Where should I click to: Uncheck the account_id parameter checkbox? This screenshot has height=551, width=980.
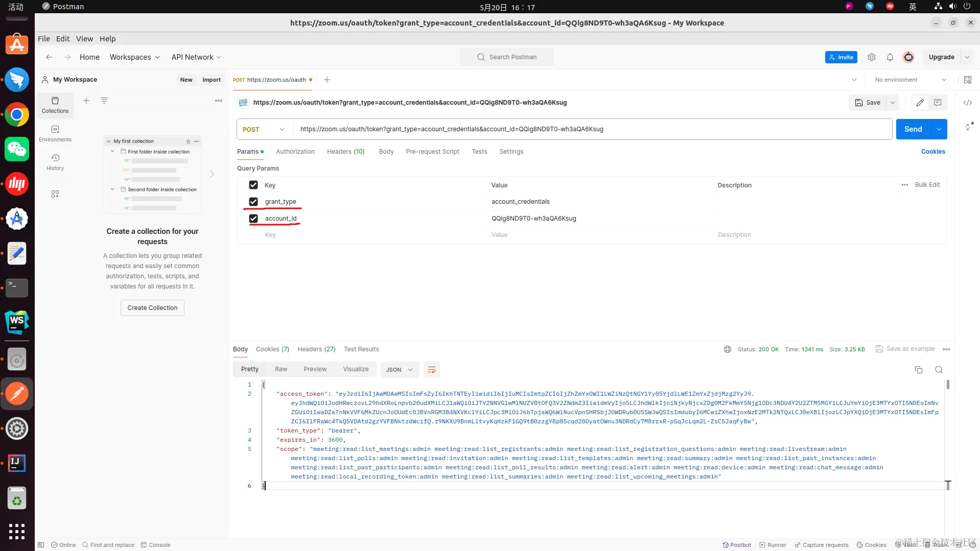[x=253, y=219]
